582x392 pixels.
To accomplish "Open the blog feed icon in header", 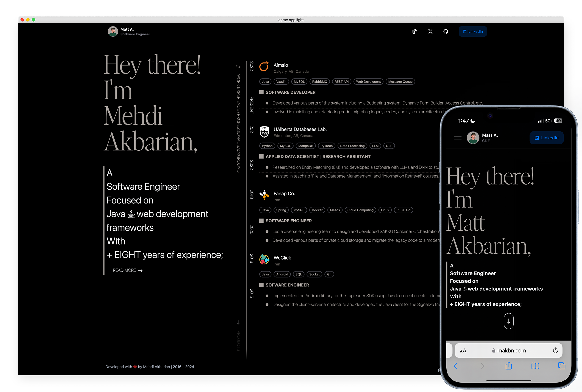I will [x=415, y=31].
